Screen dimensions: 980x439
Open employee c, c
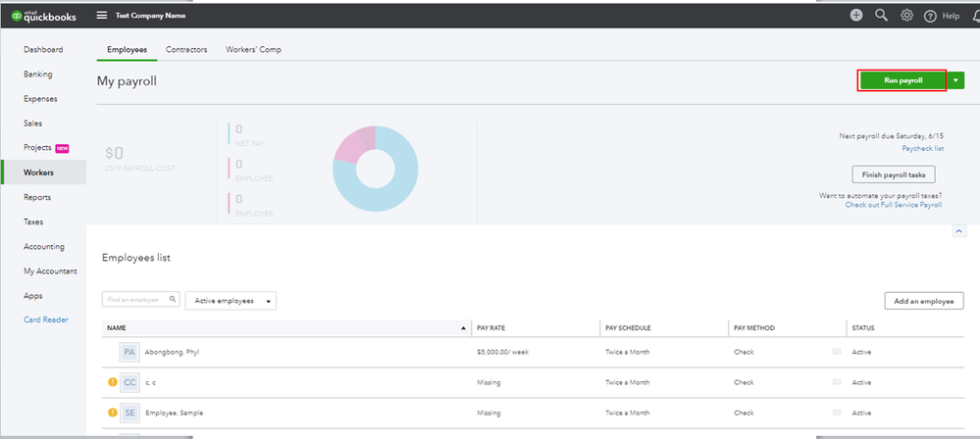pos(150,382)
